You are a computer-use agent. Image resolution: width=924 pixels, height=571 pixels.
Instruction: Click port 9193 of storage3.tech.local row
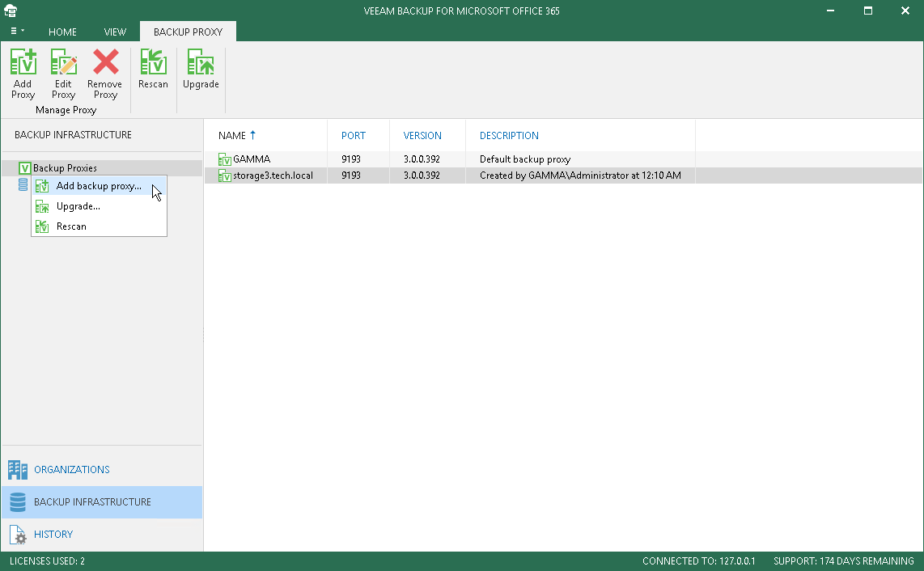pyautogui.click(x=351, y=176)
